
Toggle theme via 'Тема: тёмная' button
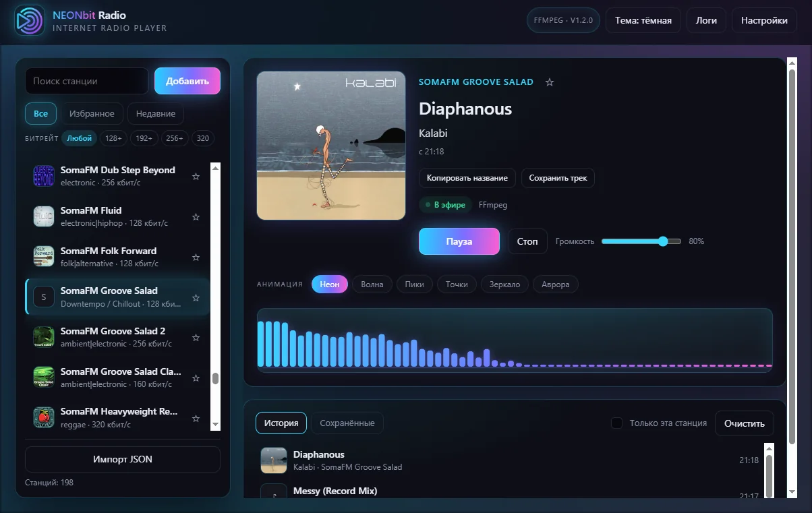643,20
